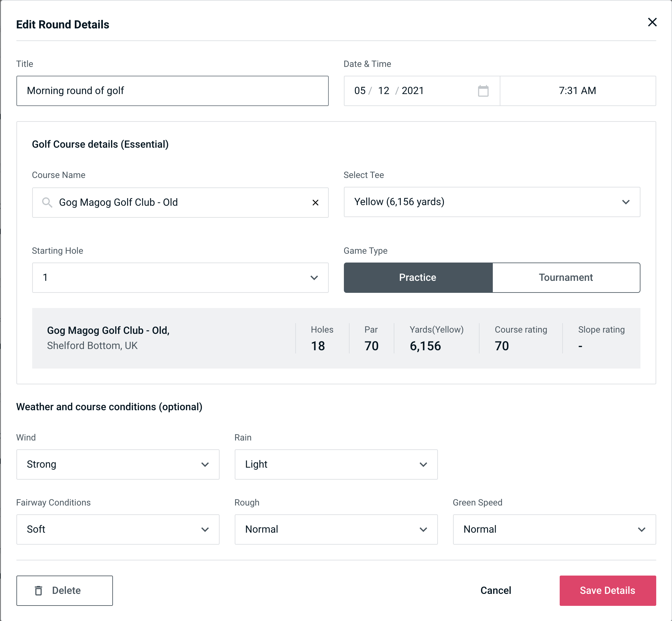Click the search icon in Course Name field
Viewport: 672px width, 621px height.
click(47, 203)
